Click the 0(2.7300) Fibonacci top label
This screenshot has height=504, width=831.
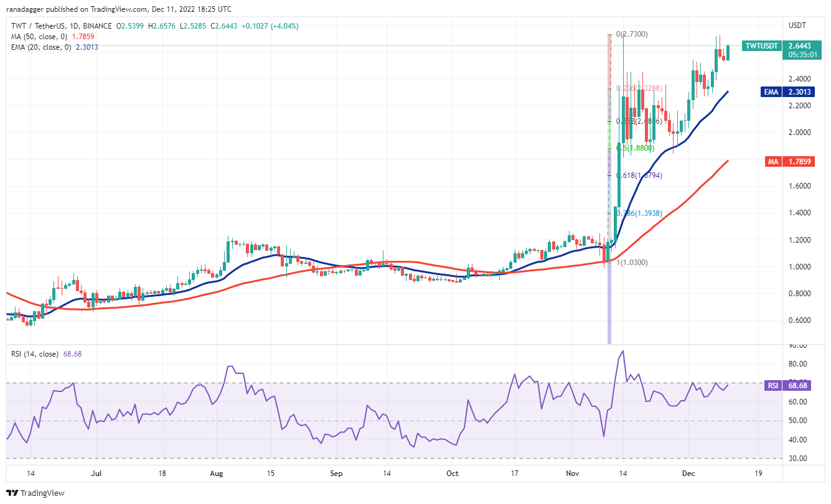(631, 34)
